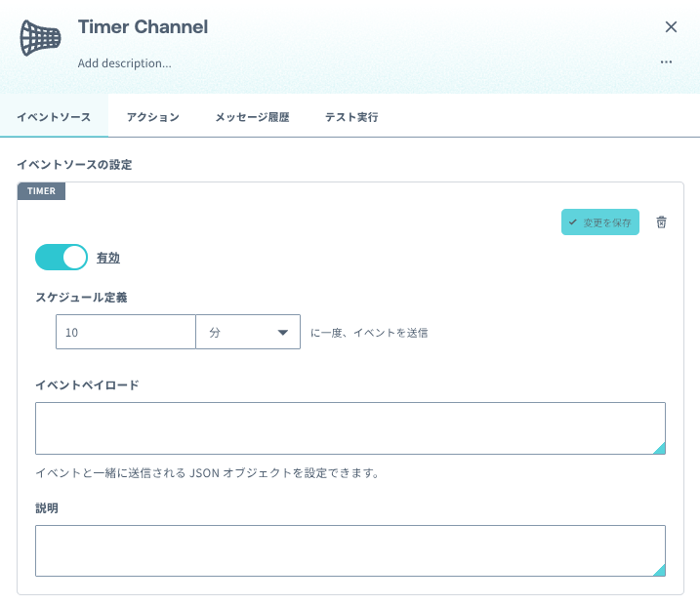Viewport: 700px width, 605px height.
Task: Click the に一度、イベントを送信 text
Action: click(369, 333)
